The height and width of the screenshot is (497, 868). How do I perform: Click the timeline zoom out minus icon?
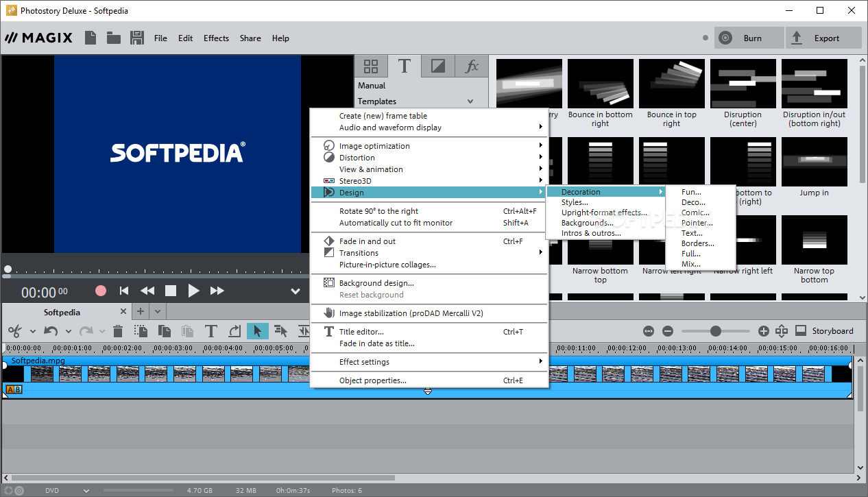[668, 331]
